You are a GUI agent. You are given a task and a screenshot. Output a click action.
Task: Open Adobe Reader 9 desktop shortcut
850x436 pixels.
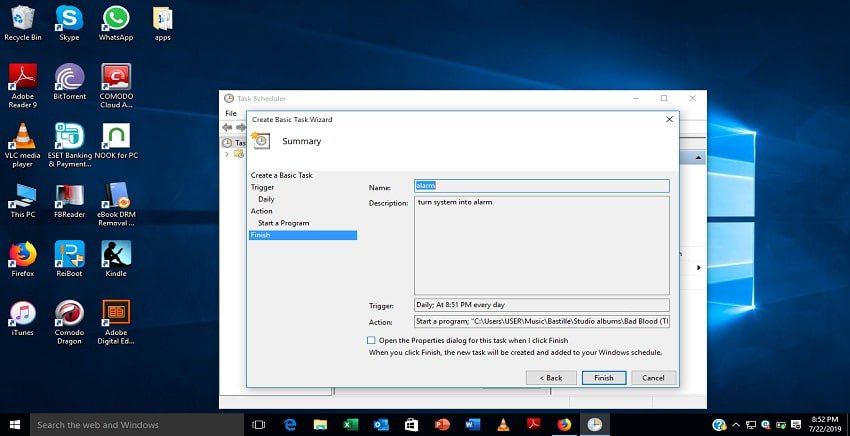pos(23,86)
